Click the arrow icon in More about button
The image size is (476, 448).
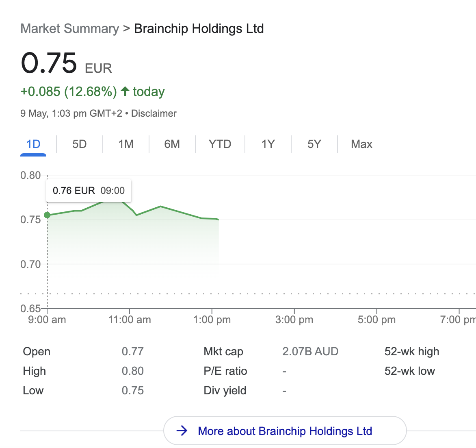182,431
